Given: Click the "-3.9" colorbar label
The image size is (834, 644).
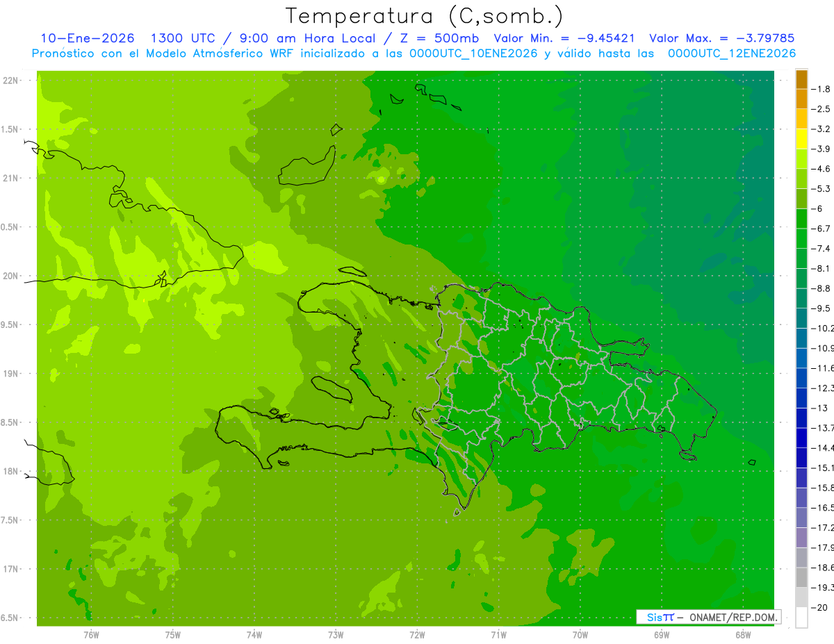Looking at the screenshot, I should (820, 149).
